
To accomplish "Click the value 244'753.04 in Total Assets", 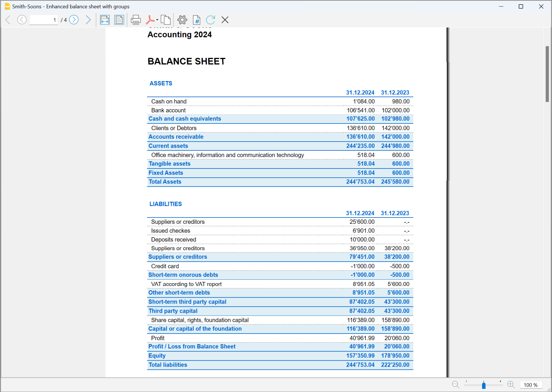I will point(360,182).
